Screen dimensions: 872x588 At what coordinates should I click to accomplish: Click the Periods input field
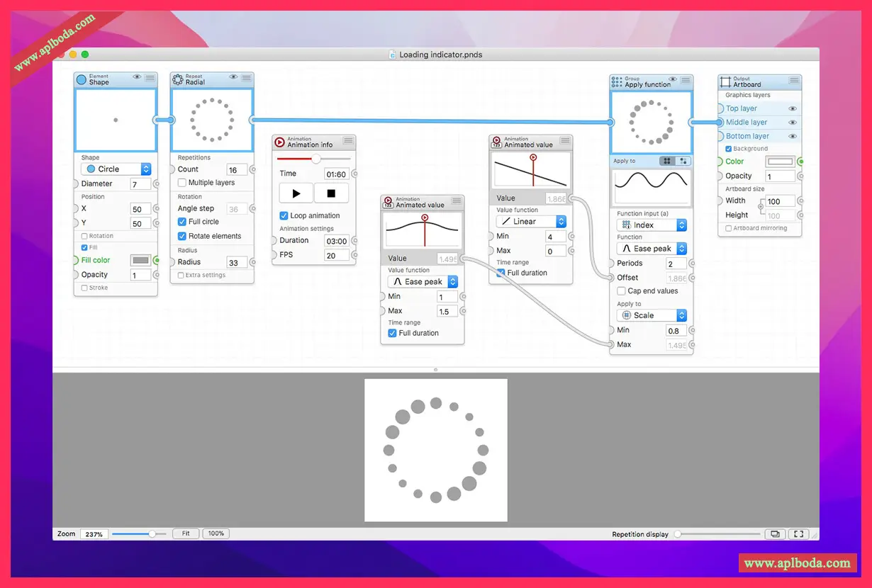(676, 264)
